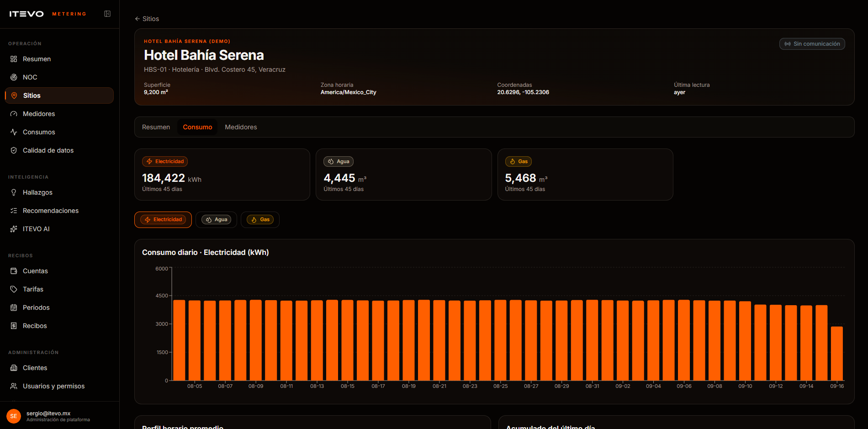This screenshot has height=429, width=868.
Task: Open Hallazgos lightbulb icon
Action: pyautogui.click(x=14, y=192)
